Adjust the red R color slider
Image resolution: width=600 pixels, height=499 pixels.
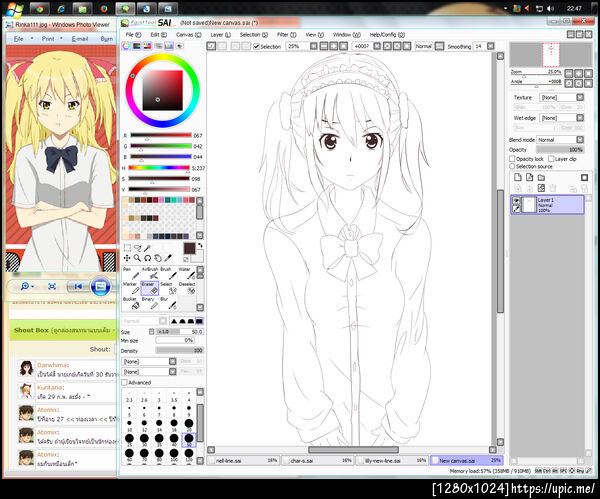[161, 135]
